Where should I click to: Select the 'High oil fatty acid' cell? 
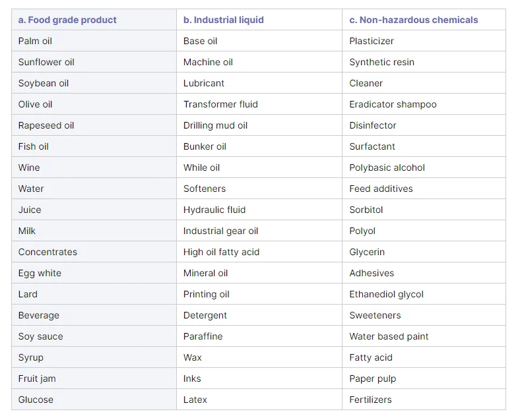[x=221, y=252]
